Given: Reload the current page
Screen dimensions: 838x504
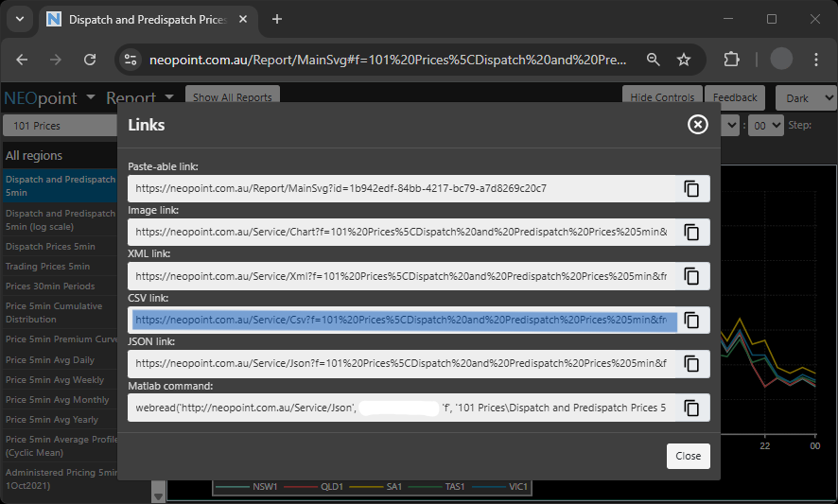Looking at the screenshot, I should point(90,60).
